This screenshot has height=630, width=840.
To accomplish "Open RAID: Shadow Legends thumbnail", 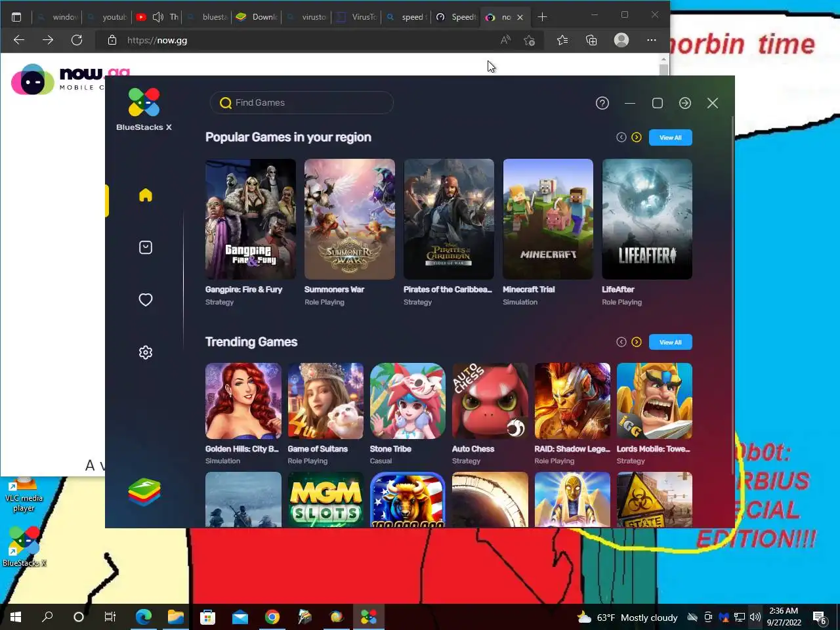I will (x=572, y=401).
